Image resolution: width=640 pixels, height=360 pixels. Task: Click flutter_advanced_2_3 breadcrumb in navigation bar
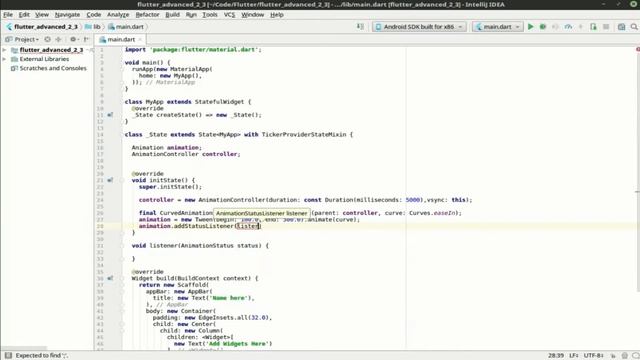tap(46, 27)
